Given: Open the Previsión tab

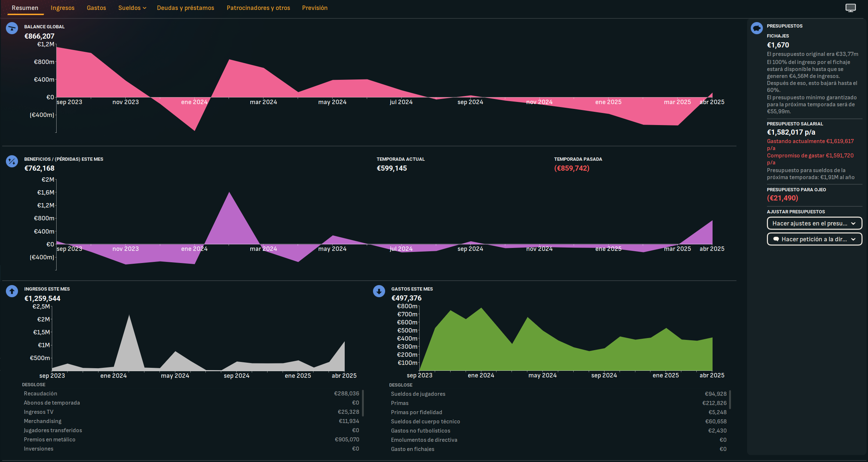Looking at the screenshot, I should (x=315, y=8).
